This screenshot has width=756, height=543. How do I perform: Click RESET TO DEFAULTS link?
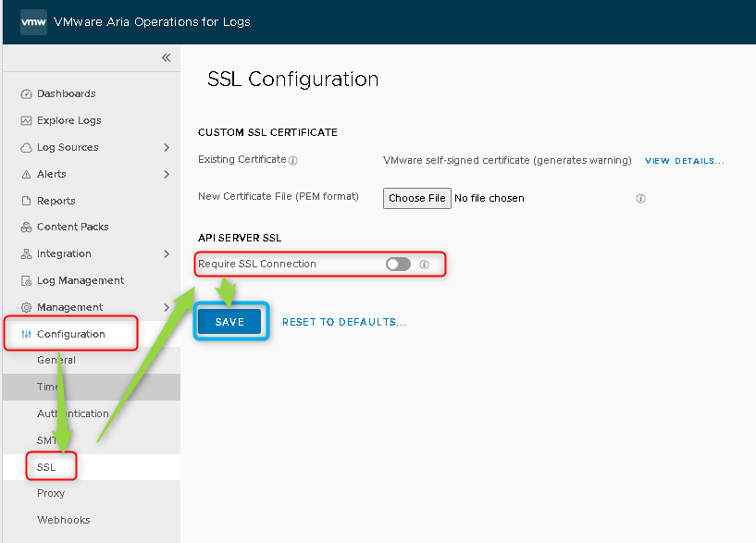[x=344, y=322]
